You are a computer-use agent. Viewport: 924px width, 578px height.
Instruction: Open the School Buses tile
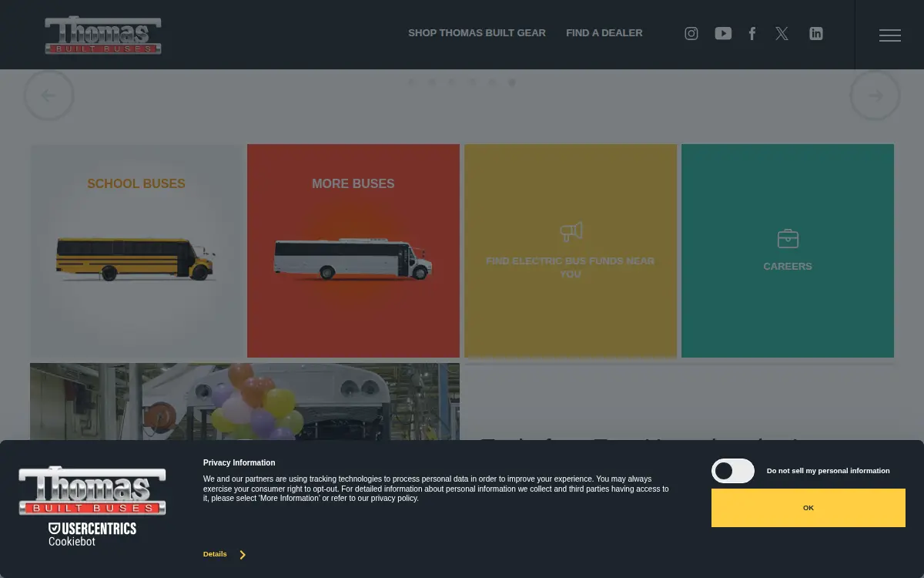pos(136,250)
